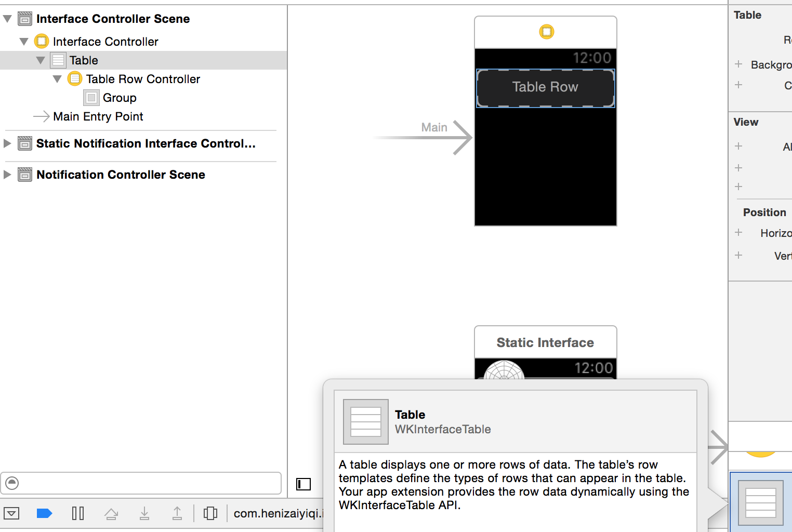
Task: Click the View section header in inspector
Action: tap(746, 122)
